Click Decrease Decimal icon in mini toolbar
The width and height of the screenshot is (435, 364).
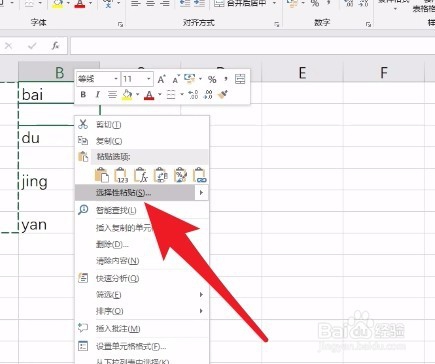[x=208, y=95]
